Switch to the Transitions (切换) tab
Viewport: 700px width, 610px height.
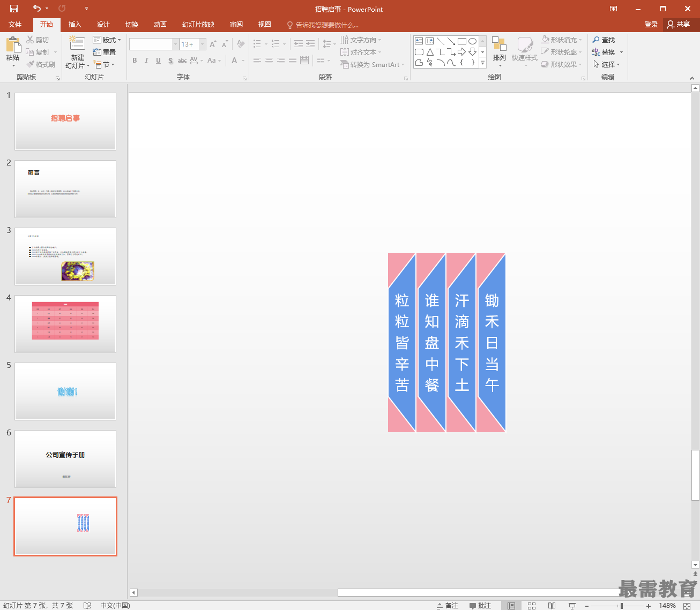131,25
